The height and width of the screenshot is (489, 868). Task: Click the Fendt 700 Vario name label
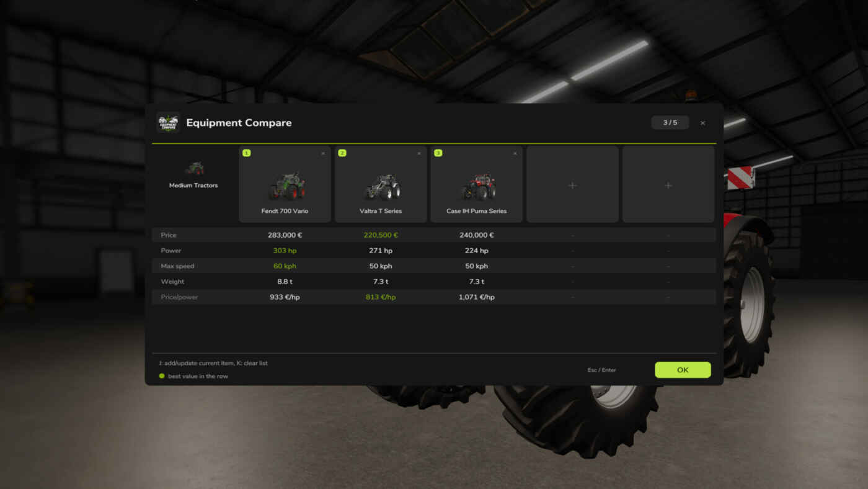285,211
